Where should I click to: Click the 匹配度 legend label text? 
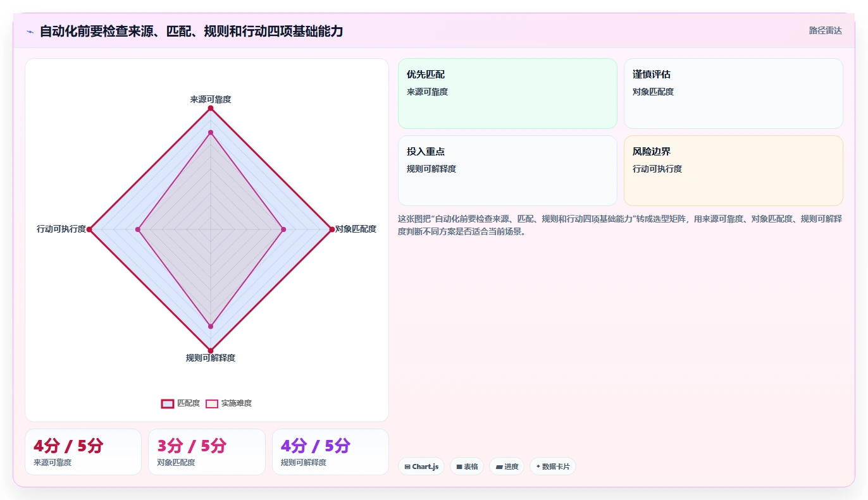[189, 403]
